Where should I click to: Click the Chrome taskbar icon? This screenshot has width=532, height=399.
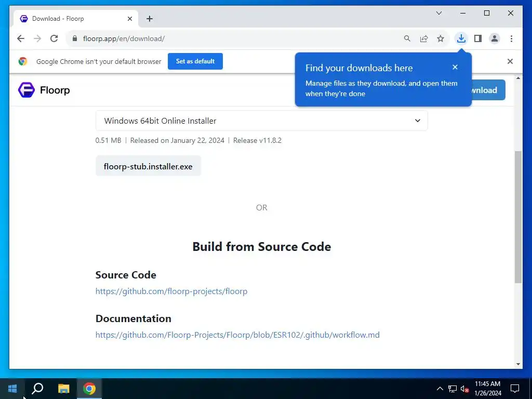tap(89, 389)
